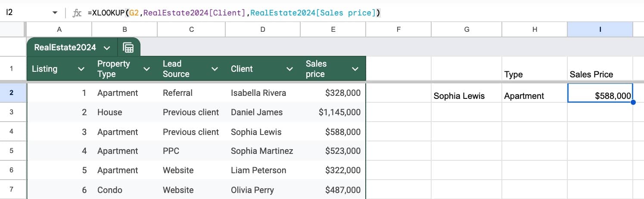
Task: Open the name box dropdown arrow
Action: 55,13
